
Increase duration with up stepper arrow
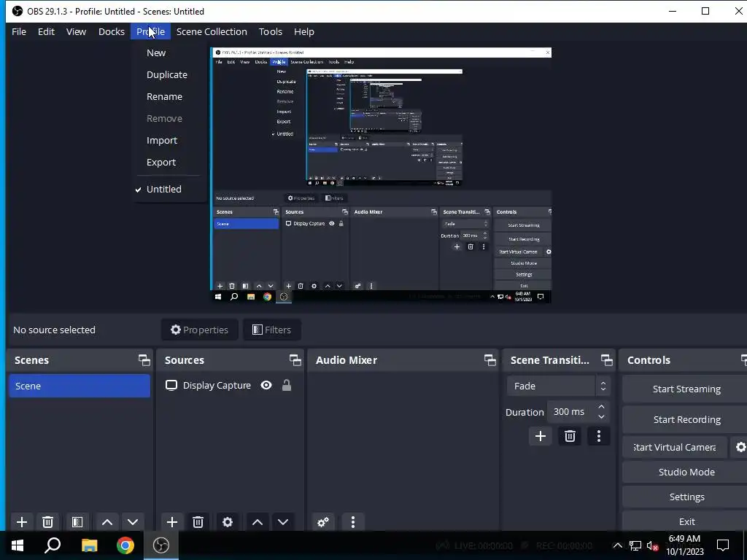point(601,407)
